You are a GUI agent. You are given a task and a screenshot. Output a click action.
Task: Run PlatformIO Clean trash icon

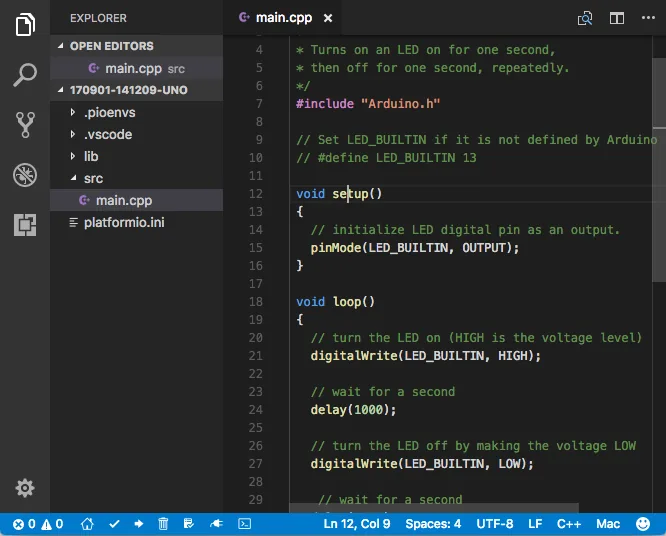click(x=163, y=524)
